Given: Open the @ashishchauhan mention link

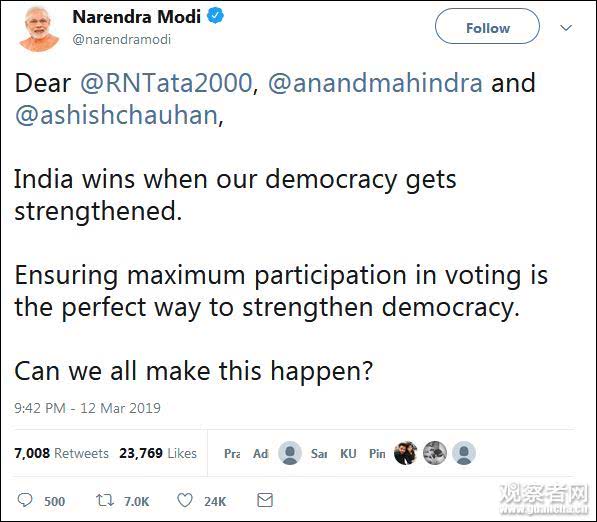Looking at the screenshot, I should (x=117, y=115).
